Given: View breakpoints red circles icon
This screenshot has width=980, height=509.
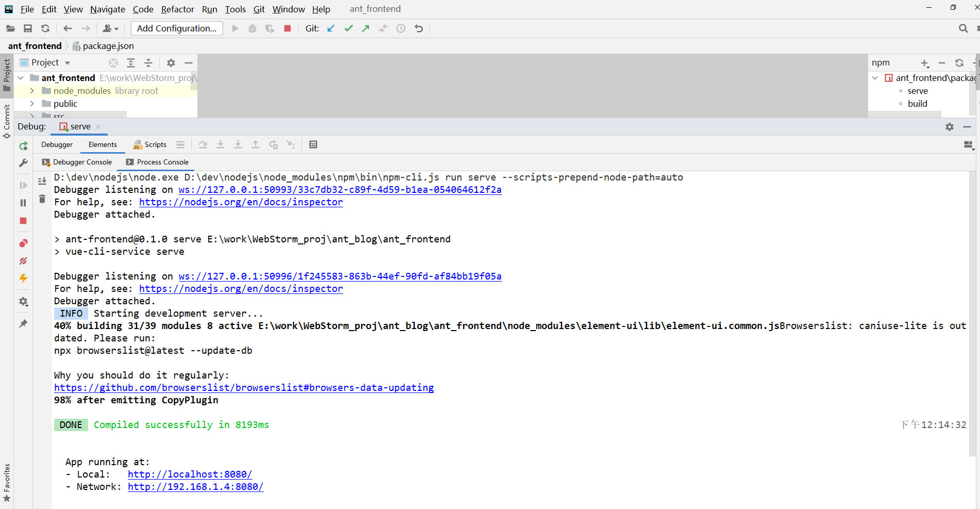Looking at the screenshot, I should point(23,243).
